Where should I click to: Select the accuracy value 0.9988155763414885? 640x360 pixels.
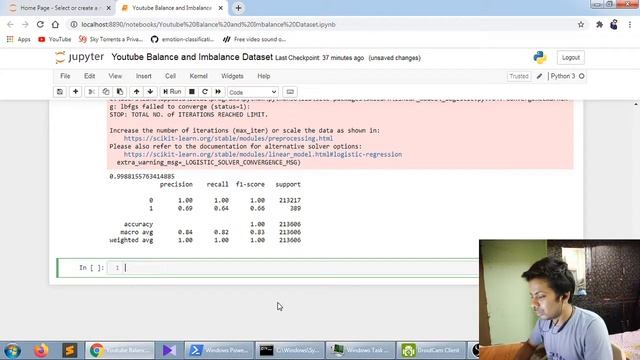click(x=142, y=176)
